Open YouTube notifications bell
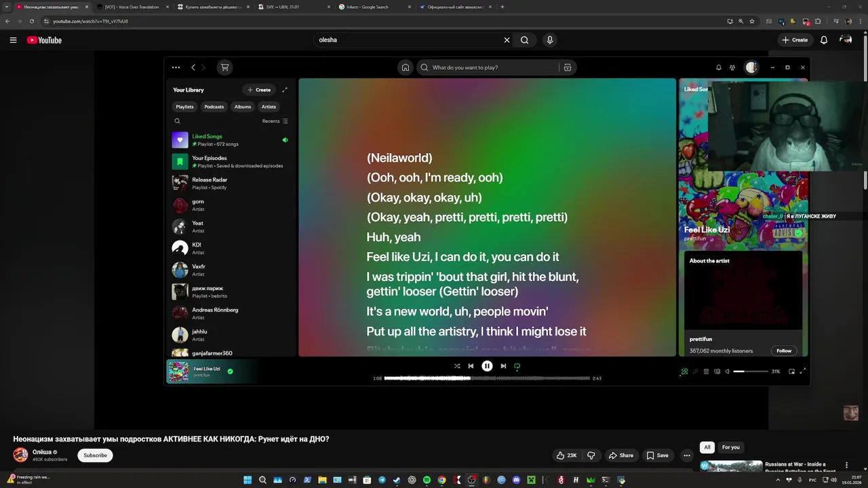The height and width of the screenshot is (488, 868). 824,40
